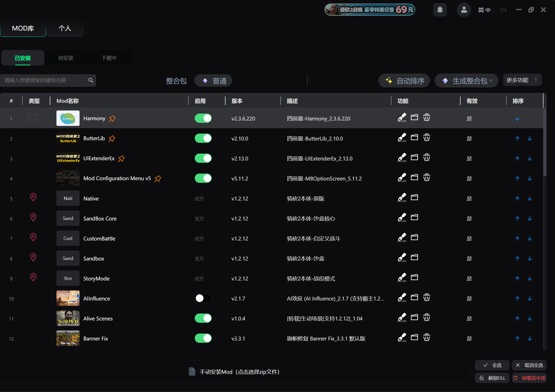
Task: Click the trash icon for ButterLib
Action: pyautogui.click(x=427, y=138)
